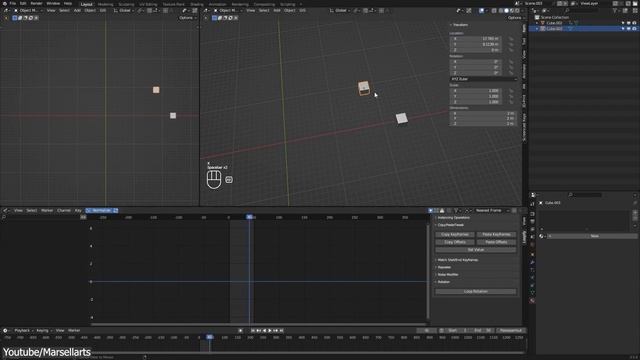Viewport: 640px width, 360px height.
Task: Open the File menu
Action: point(13,3)
